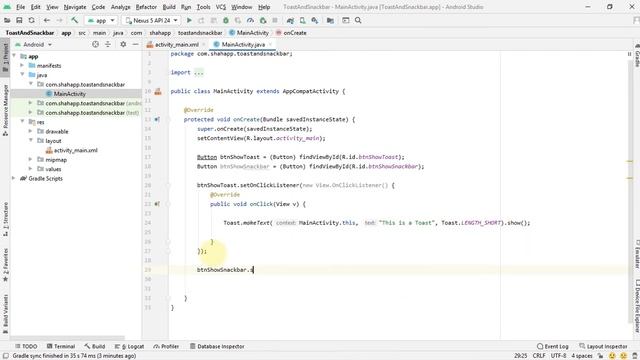The height and width of the screenshot is (360, 640).
Task: Open the Navigate menu
Action: pyautogui.click(x=75, y=7)
